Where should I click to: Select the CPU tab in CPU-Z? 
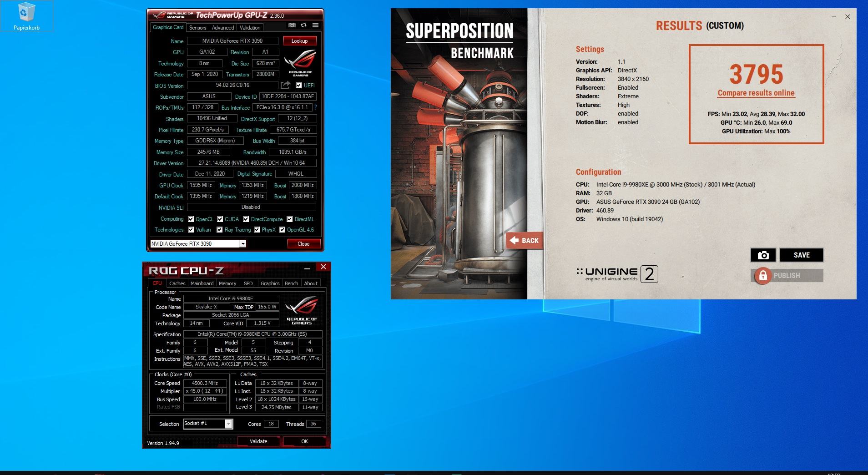[x=157, y=283]
